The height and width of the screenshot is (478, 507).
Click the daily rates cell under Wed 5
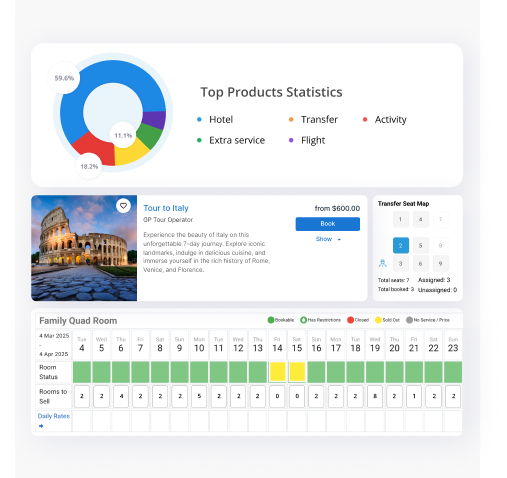[102, 421]
